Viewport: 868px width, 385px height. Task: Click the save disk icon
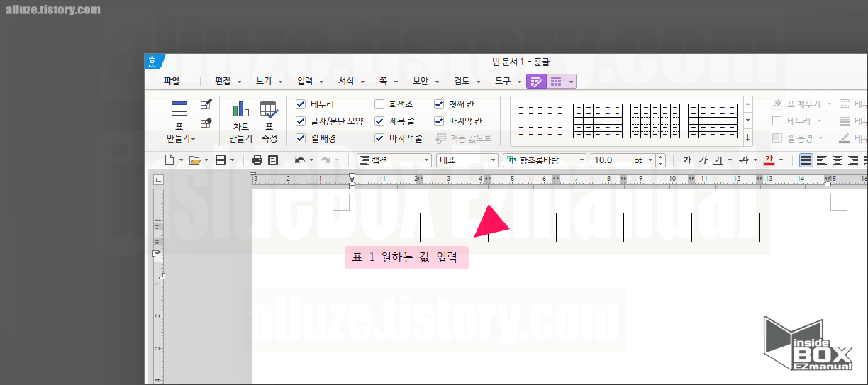click(x=220, y=160)
